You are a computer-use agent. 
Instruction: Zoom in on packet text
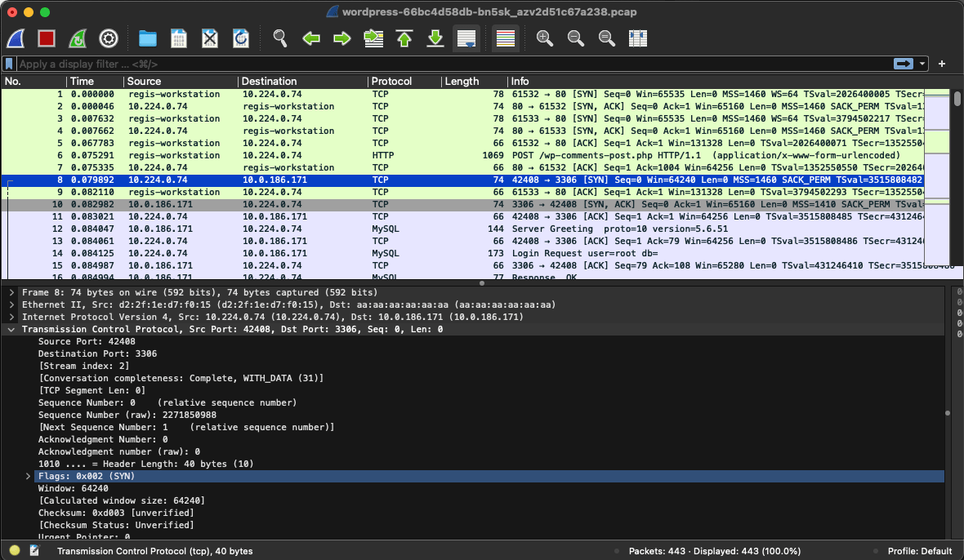545,38
